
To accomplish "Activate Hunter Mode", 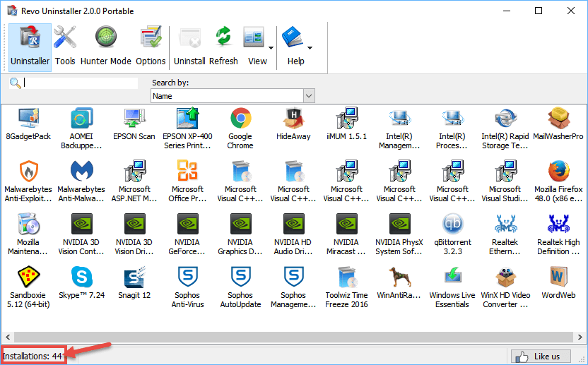I will (x=106, y=47).
